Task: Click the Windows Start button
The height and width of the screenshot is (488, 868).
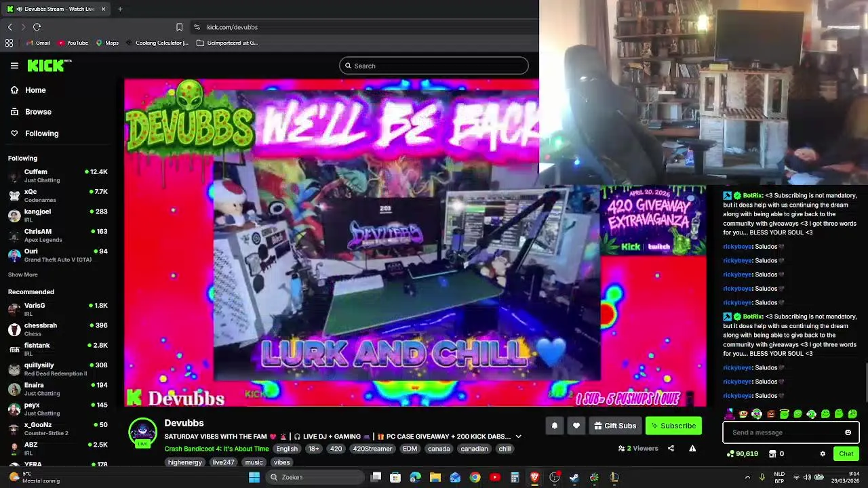Action: pos(254,477)
